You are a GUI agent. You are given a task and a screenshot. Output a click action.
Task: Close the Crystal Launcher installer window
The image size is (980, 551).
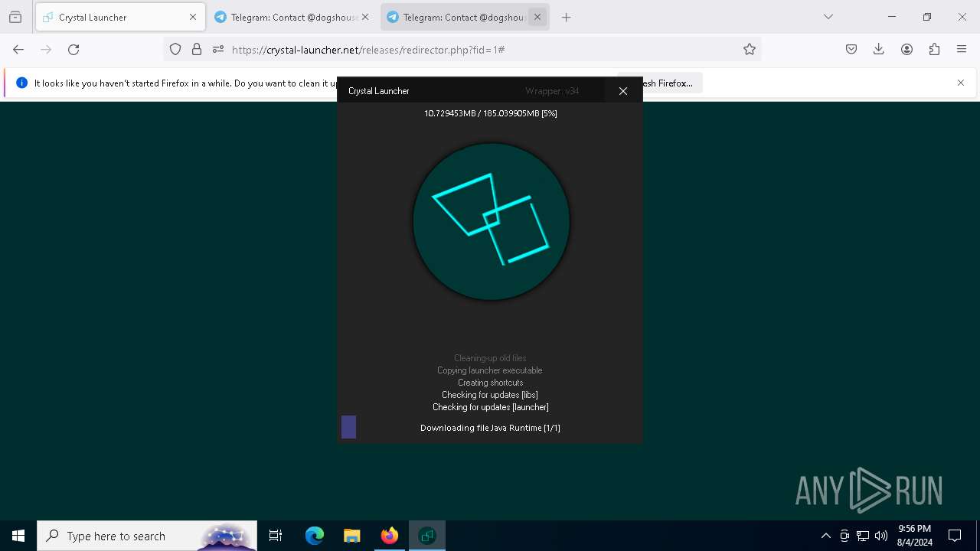point(623,91)
